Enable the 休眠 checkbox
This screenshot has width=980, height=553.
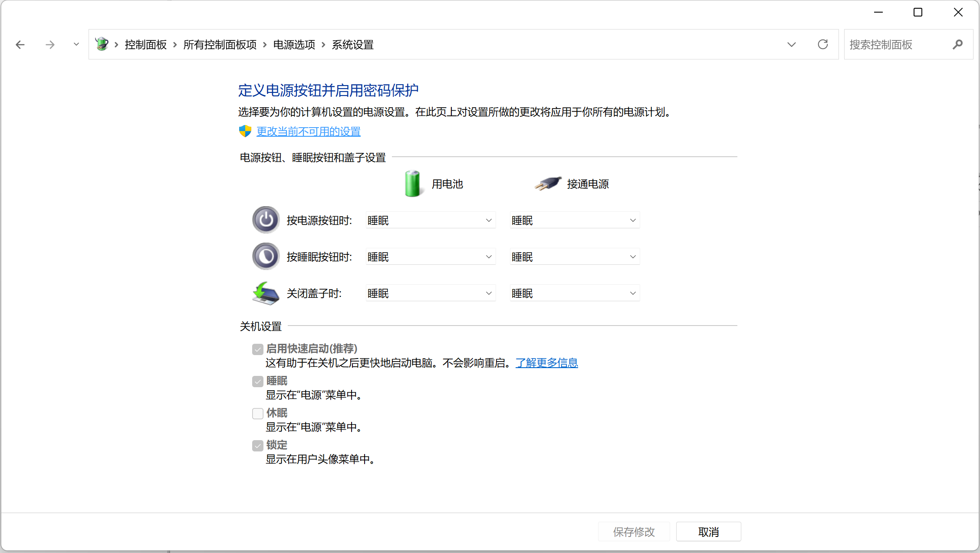pos(258,413)
